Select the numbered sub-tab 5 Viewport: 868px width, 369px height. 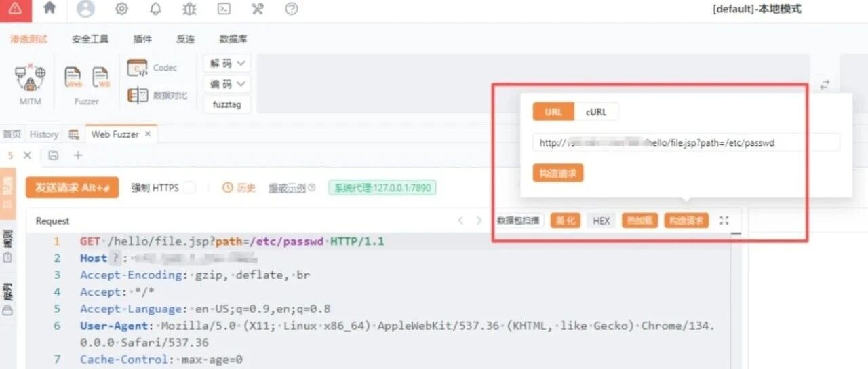pos(9,155)
